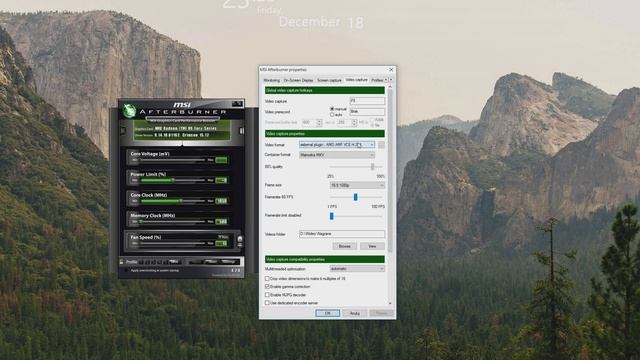640x360 pixels.
Task: Select the auto prerecord radio button
Action: coord(332,115)
